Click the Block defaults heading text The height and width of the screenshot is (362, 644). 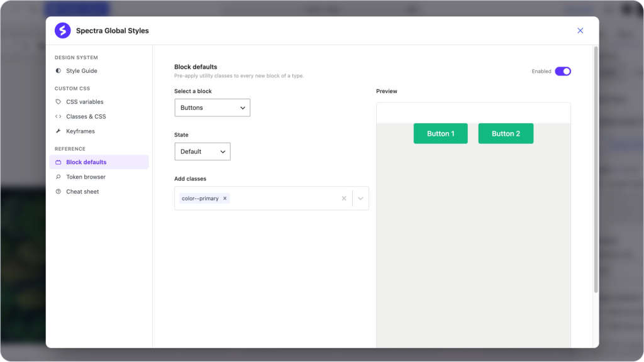point(196,67)
